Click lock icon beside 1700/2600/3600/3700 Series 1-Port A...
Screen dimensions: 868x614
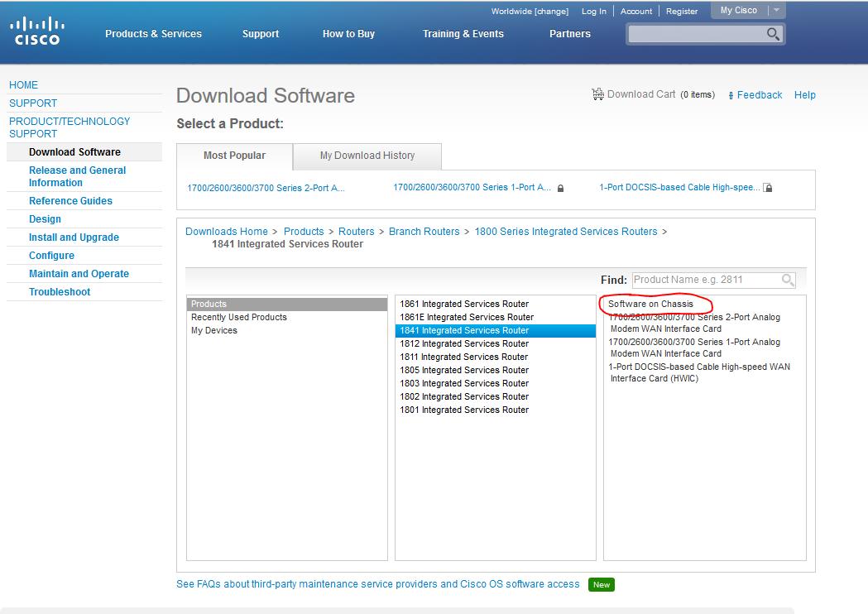coord(560,188)
